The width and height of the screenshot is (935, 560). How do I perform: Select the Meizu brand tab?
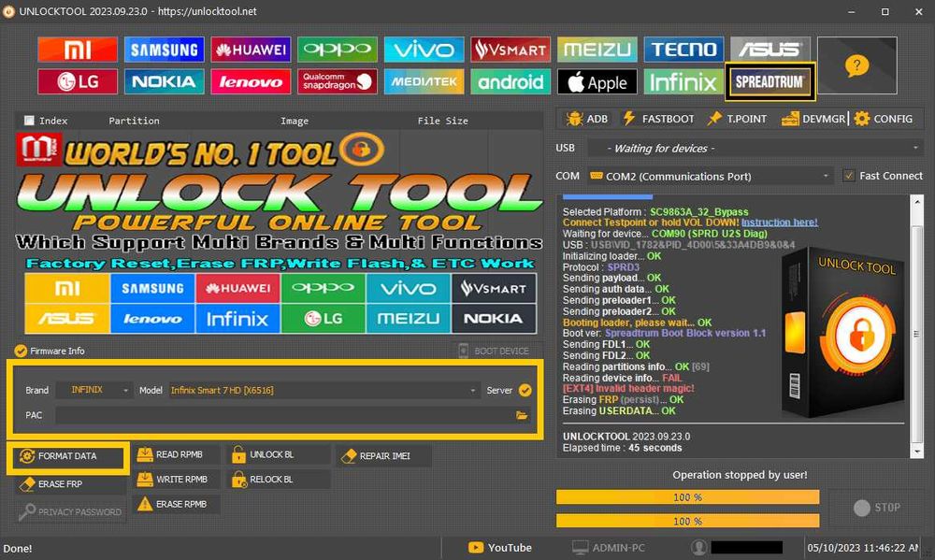(x=597, y=50)
